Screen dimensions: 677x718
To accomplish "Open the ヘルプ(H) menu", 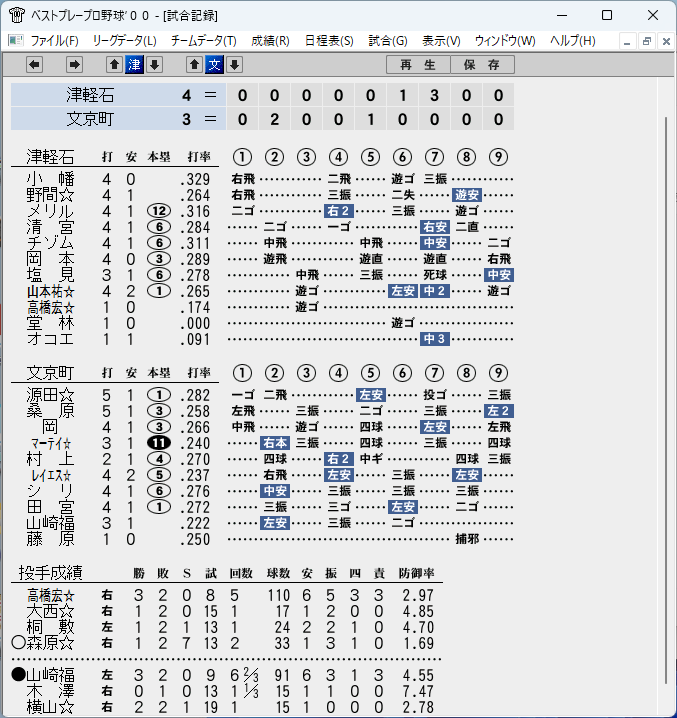I will pos(573,41).
